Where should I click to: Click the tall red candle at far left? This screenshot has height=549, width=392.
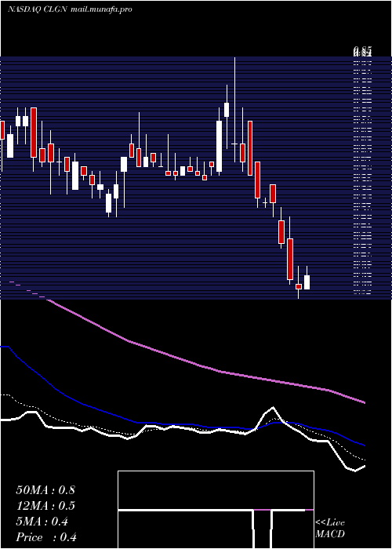34,133
